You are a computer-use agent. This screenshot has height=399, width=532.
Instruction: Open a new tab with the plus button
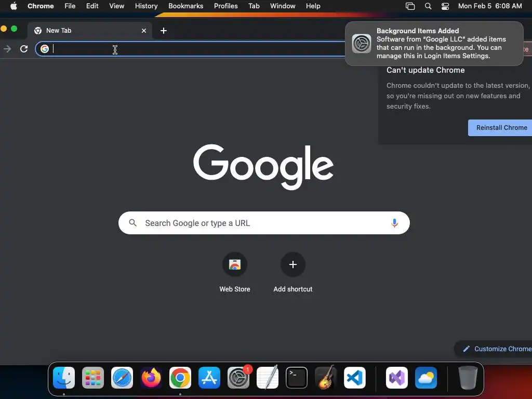pos(164,31)
